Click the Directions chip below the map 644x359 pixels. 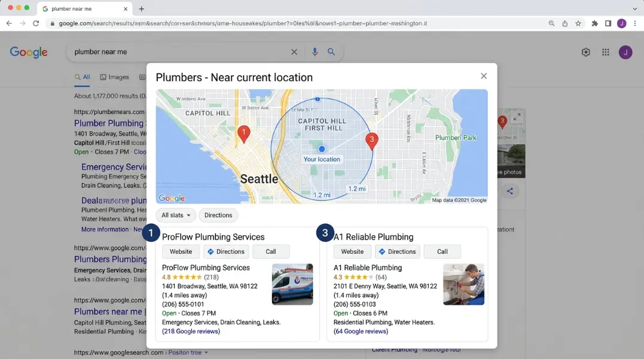pos(218,215)
